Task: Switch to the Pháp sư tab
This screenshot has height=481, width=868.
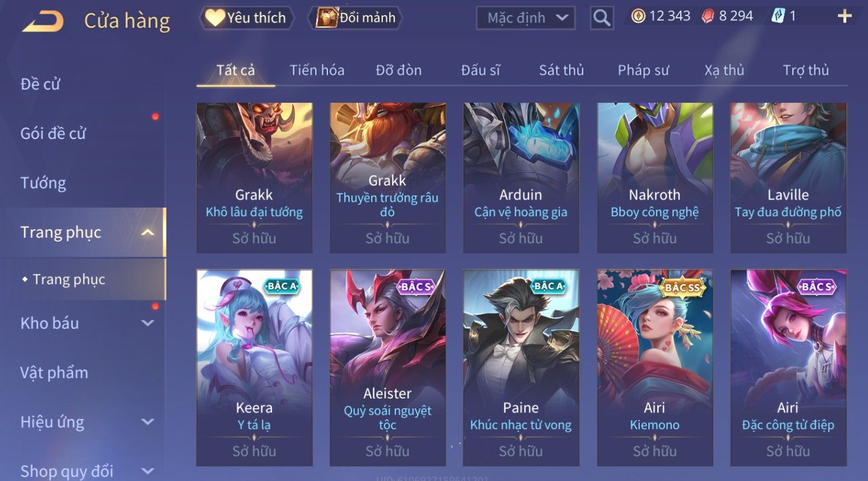Action: tap(643, 70)
